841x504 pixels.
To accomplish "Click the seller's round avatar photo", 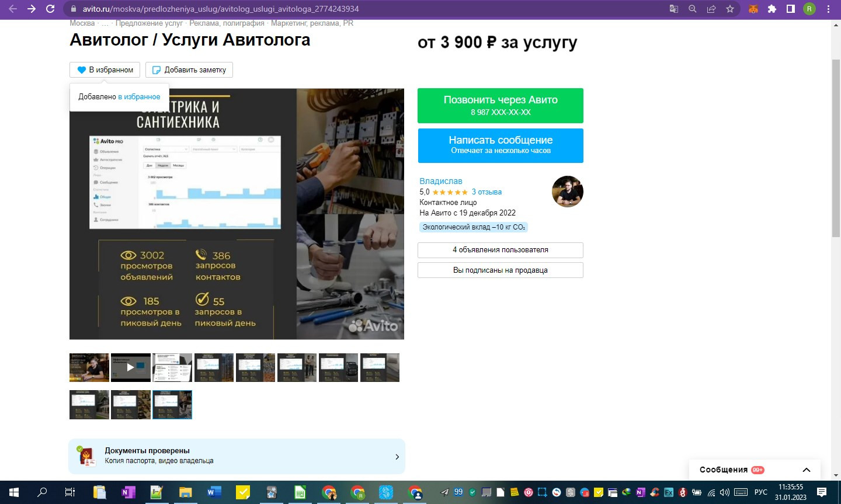I will pyautogui.click(x=568, y=192).
